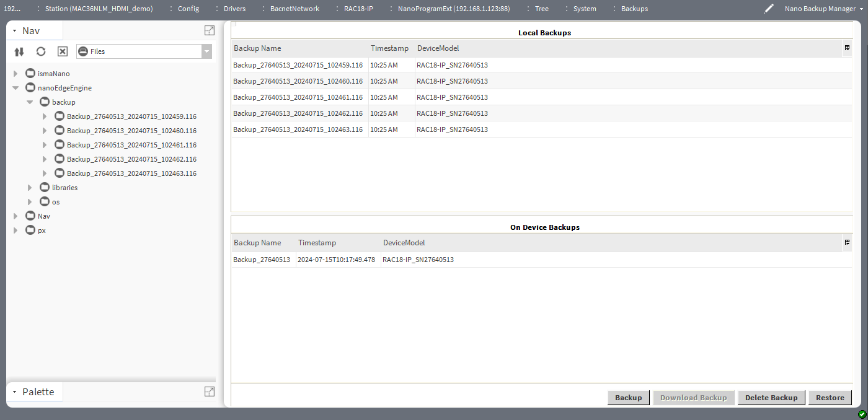Screen dimensions: 868x420
Task: Click the sort arrows icon in Nav toolbar
Action: click(19, 51)
